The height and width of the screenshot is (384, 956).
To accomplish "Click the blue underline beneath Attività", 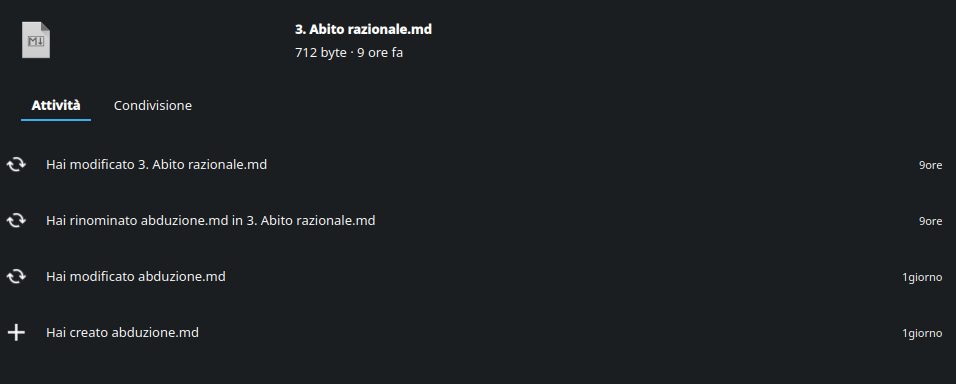I will click(56, 119).
